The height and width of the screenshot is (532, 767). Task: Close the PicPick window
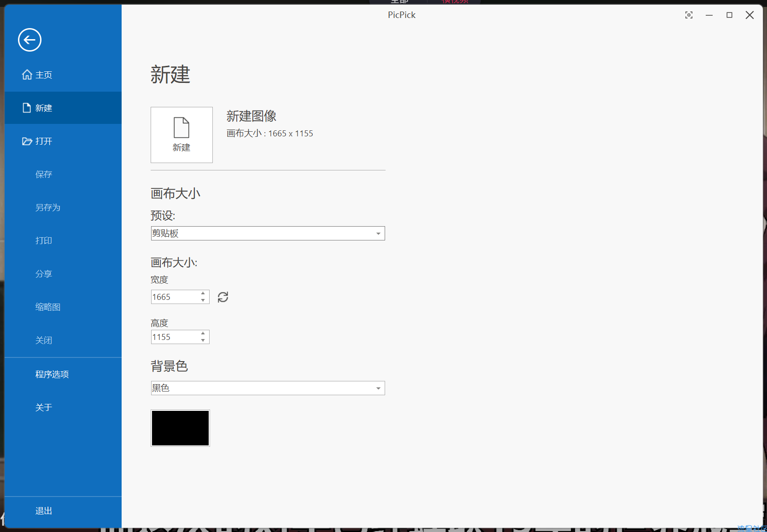pyautogui.click(x=749, y=15)
